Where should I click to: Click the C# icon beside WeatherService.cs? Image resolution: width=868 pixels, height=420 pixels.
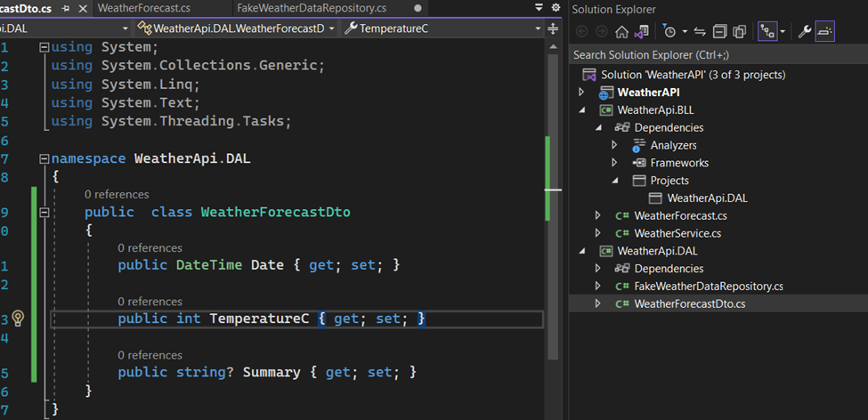click(x=622, y=233)
